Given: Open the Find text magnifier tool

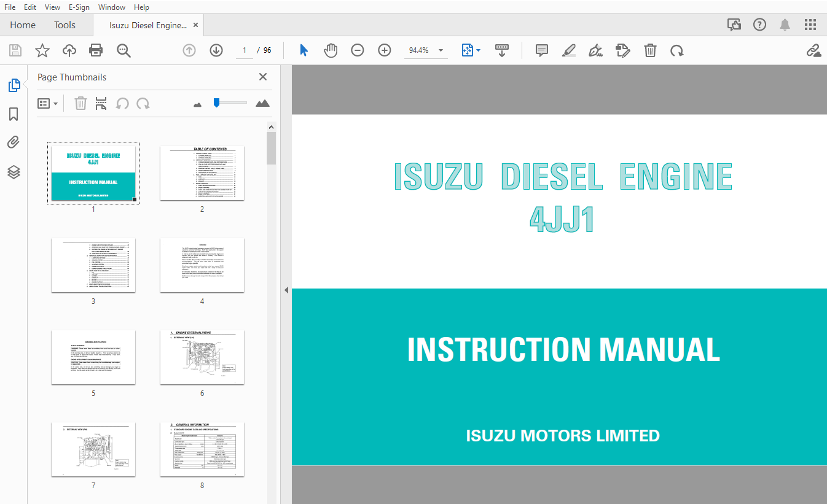Looking at the screenshot, I should click(123, 50).
